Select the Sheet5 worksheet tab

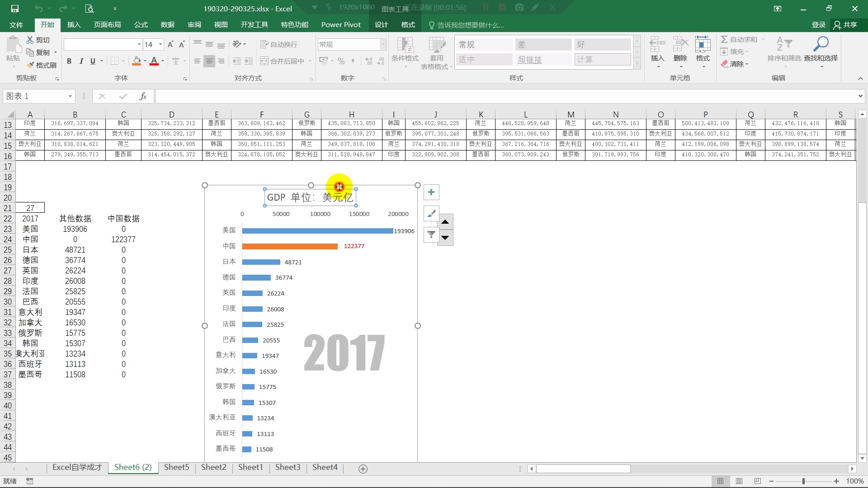[x=176, y=467]
